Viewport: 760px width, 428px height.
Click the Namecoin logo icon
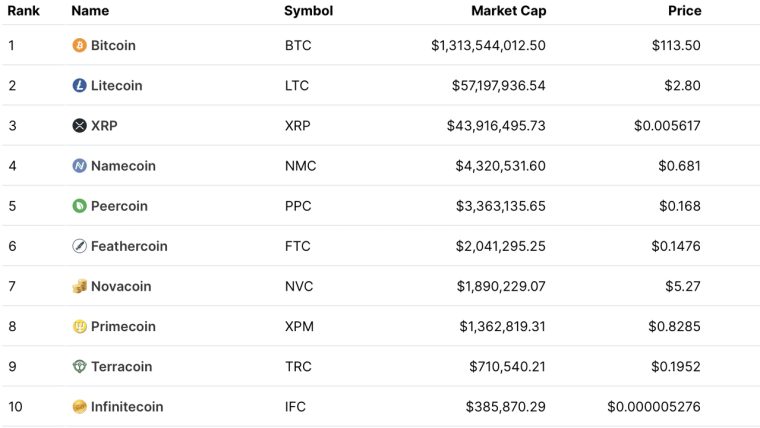[80, 166]
